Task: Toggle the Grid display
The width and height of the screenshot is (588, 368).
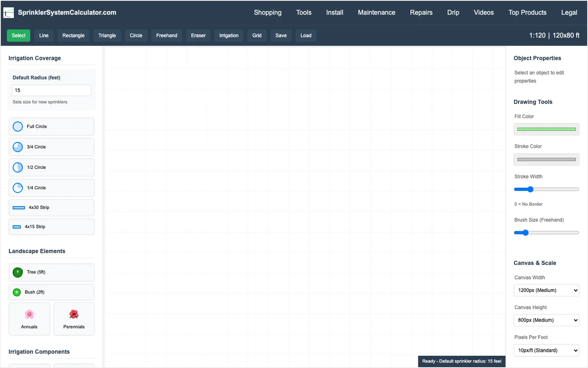Action: pos(257,35)
